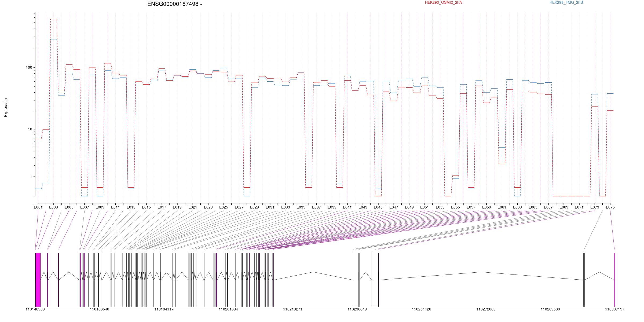Image resolution: width=644 pixels, height=322 pixels.
Task: Click exon label E039
Action: tap(332, 207)
